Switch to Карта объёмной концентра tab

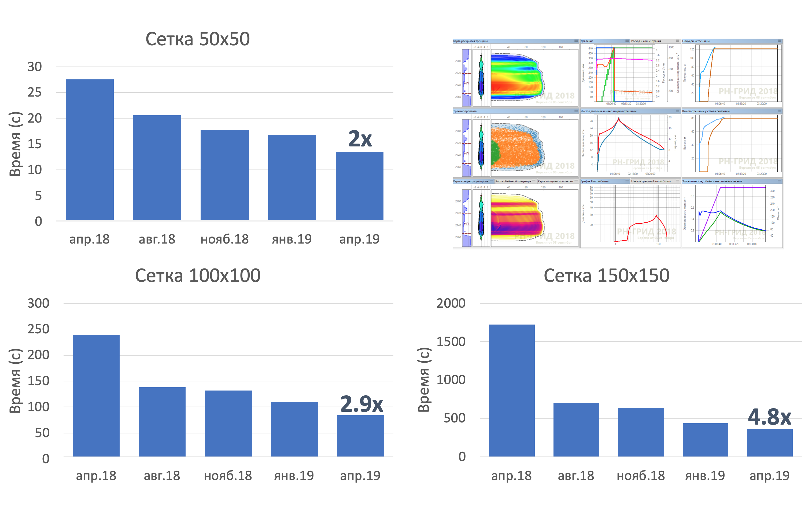(x=513, y=181)
